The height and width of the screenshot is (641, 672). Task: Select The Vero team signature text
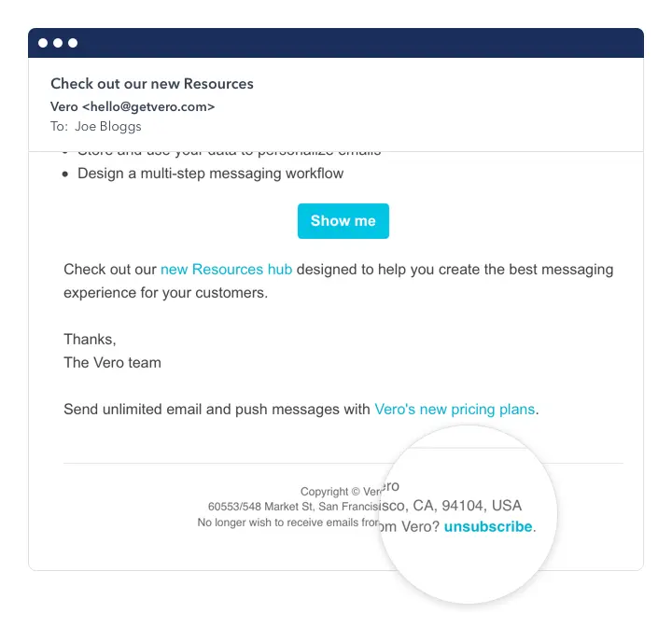tap(112, 363)
